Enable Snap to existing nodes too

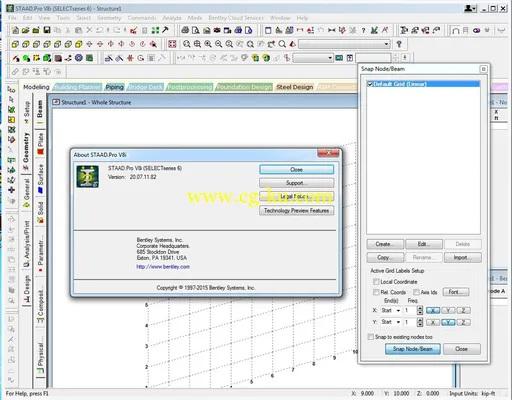coord(370,337)
